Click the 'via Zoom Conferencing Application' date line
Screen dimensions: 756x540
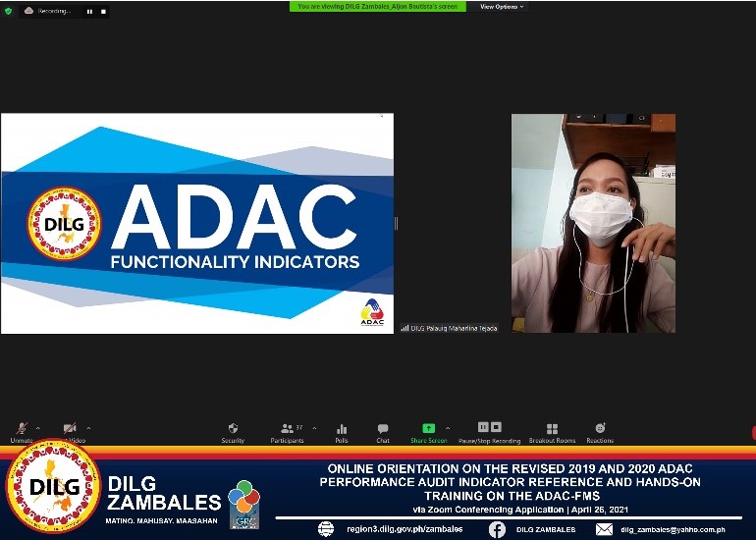click(520, 510)
